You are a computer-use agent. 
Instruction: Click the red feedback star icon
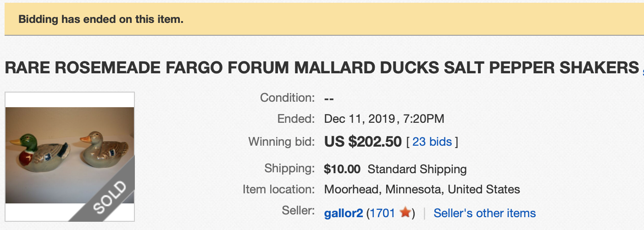(x=405, y=213)
